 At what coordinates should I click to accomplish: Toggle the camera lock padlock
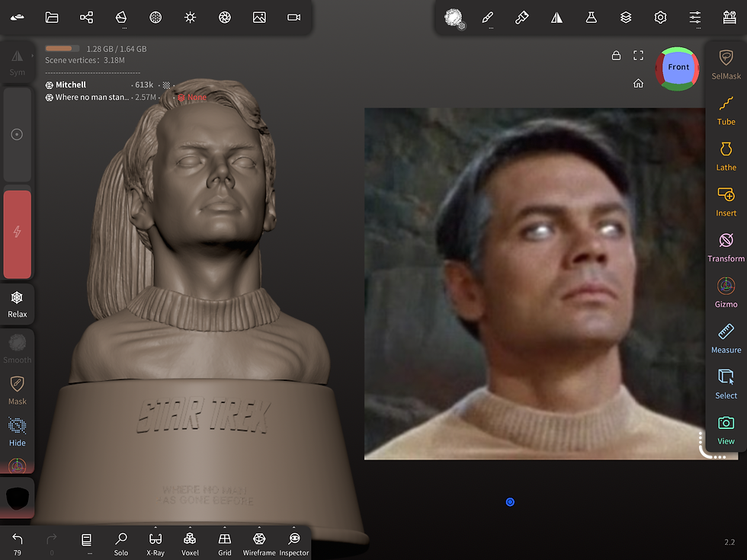[x=616, y=56]
